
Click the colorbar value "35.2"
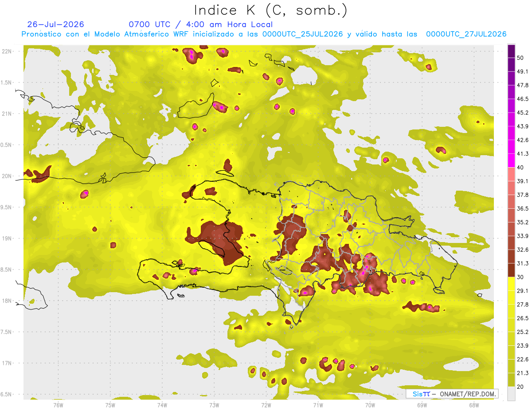coord(523,222)
